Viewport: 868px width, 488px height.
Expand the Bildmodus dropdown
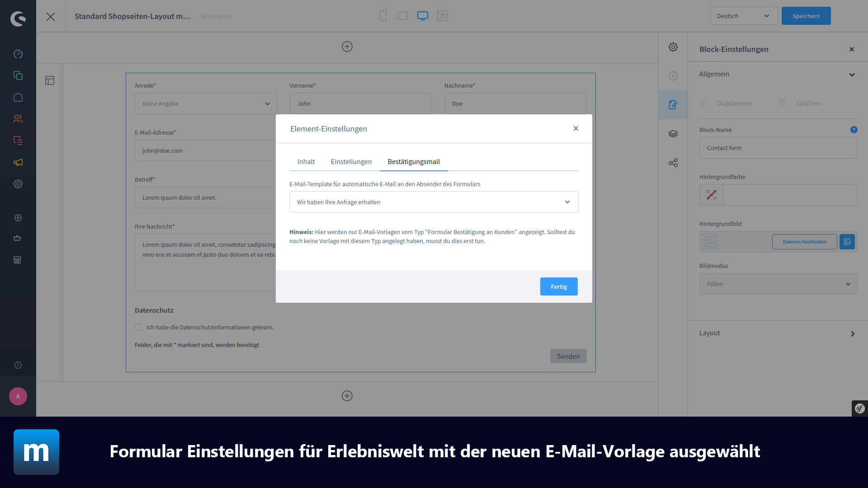778,284
